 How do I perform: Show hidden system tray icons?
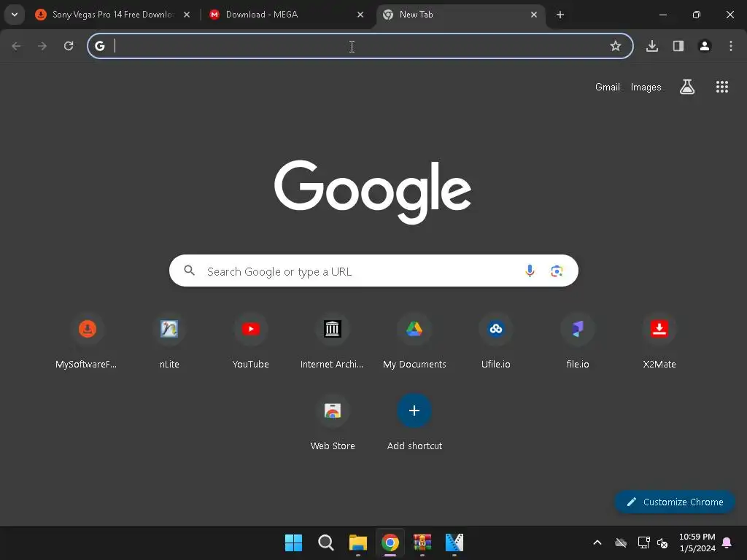pyautogui.click(x=597, y=542)
